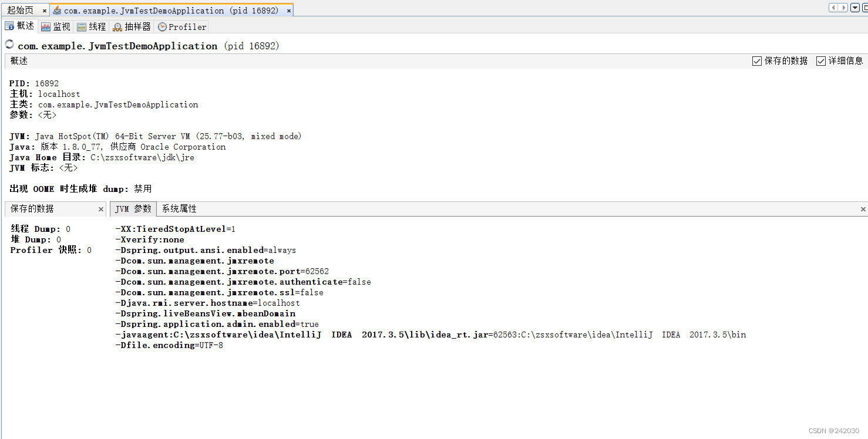
Task: Click the -Xverify:none argument
Action: coord(150,239)
